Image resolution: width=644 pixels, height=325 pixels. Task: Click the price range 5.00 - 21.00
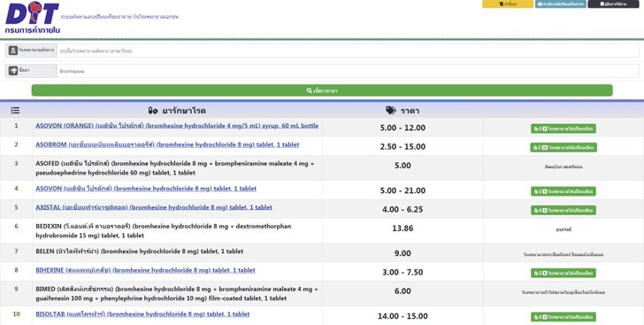click(x=402, y=191)
